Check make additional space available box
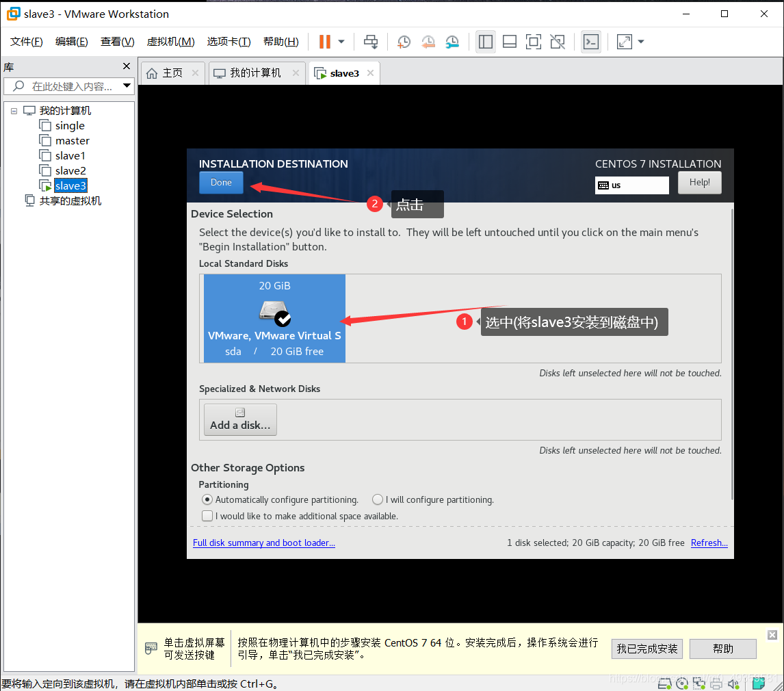This screenshot has width=784, height=691. pos(207,515)
